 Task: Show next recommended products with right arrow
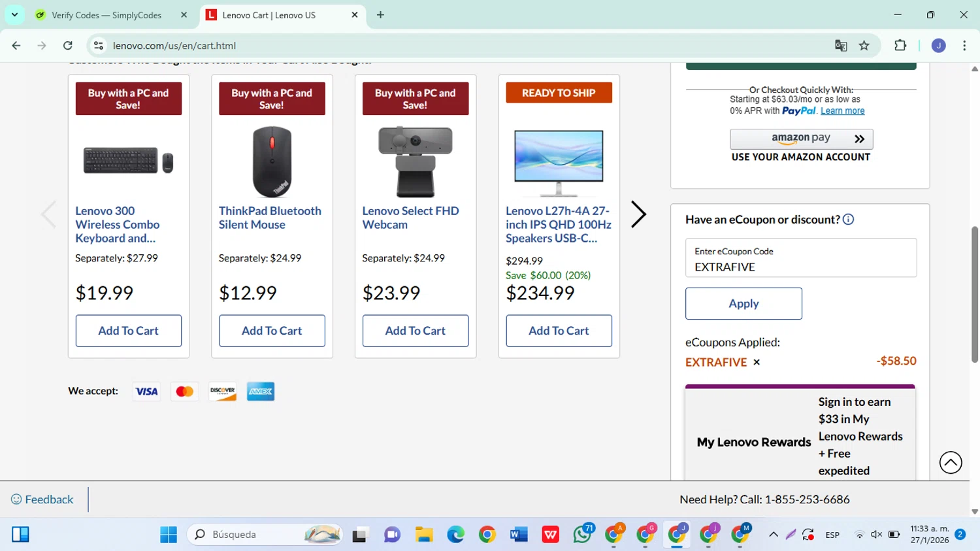tap(638, 214)
